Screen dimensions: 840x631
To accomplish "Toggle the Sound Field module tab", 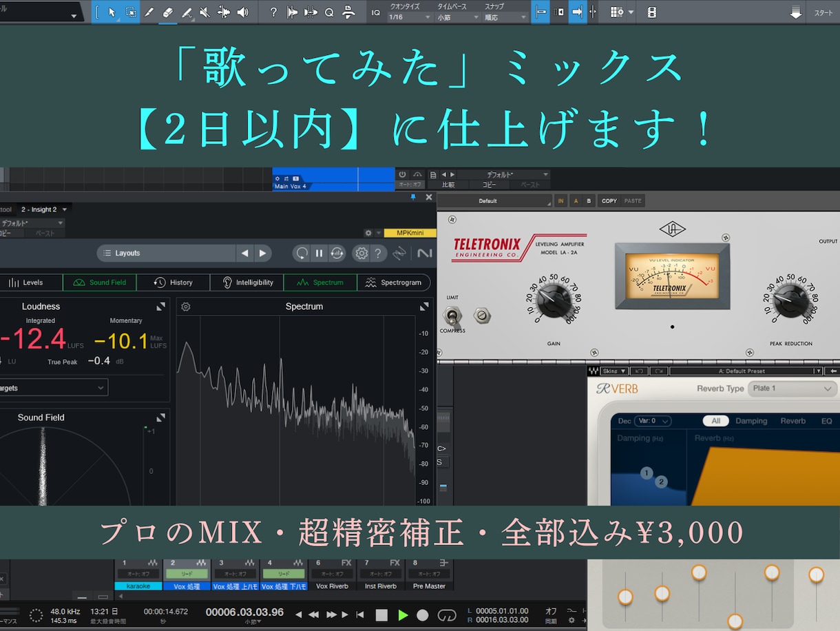I will 100,282.
